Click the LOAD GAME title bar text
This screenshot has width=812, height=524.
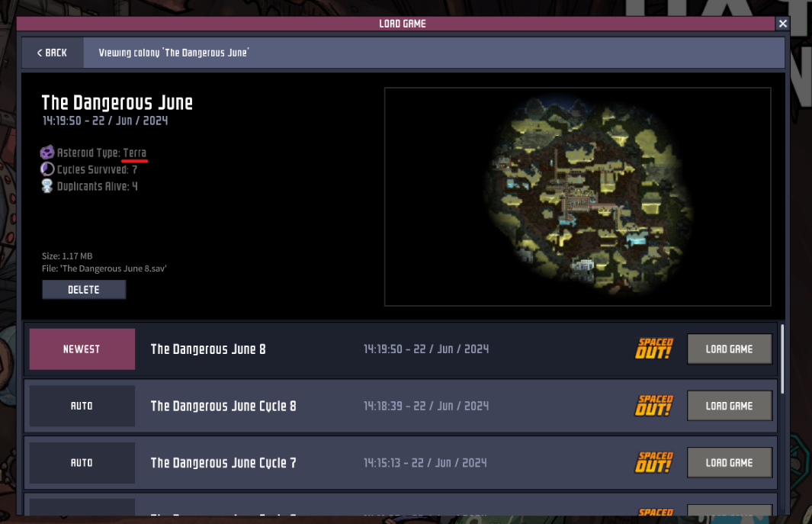click(x=403, y=24)
